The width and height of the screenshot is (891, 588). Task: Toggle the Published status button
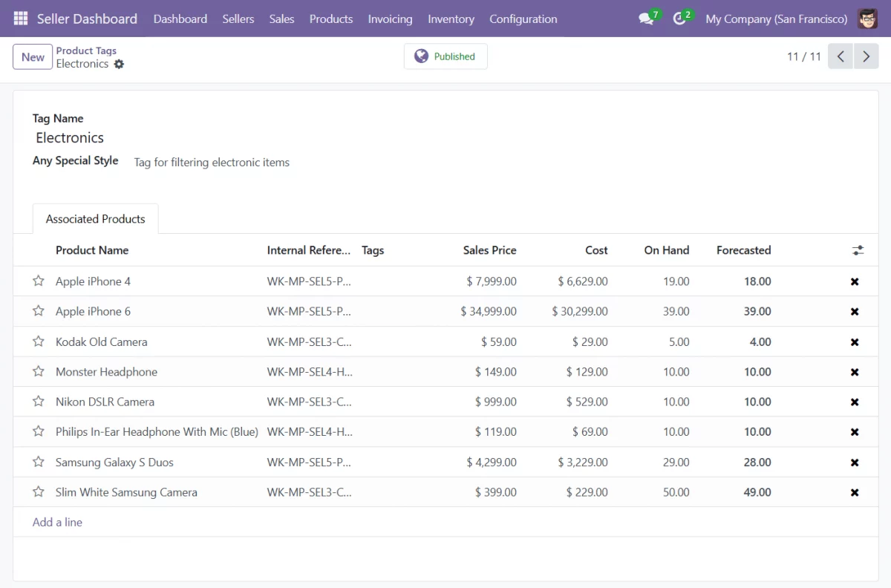pos(446,56)
